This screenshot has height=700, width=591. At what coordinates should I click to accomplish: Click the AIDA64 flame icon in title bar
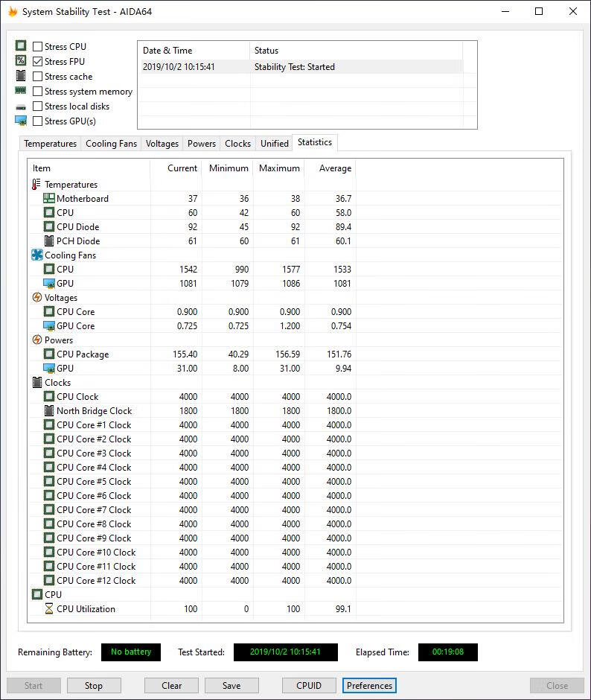(13, 11)
